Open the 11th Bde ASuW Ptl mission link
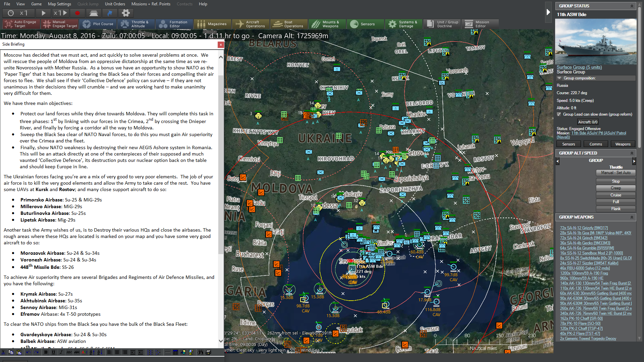 pyautogui.click(x=598, y=133)
